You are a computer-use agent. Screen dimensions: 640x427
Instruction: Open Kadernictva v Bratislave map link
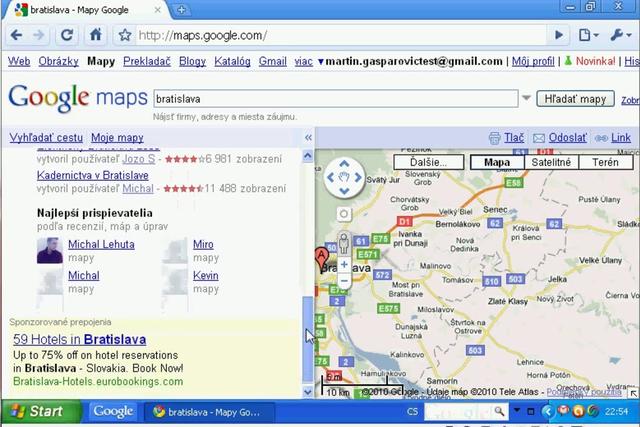coord(93,175)
